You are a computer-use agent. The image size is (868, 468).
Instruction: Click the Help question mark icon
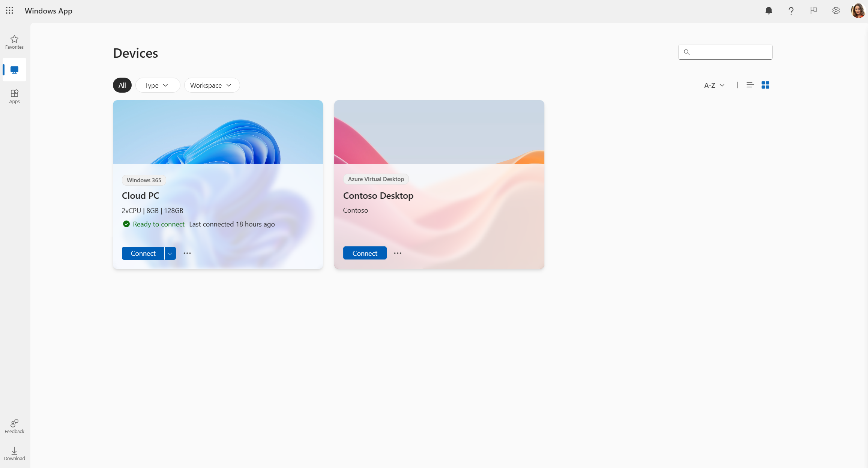(790, 10)
